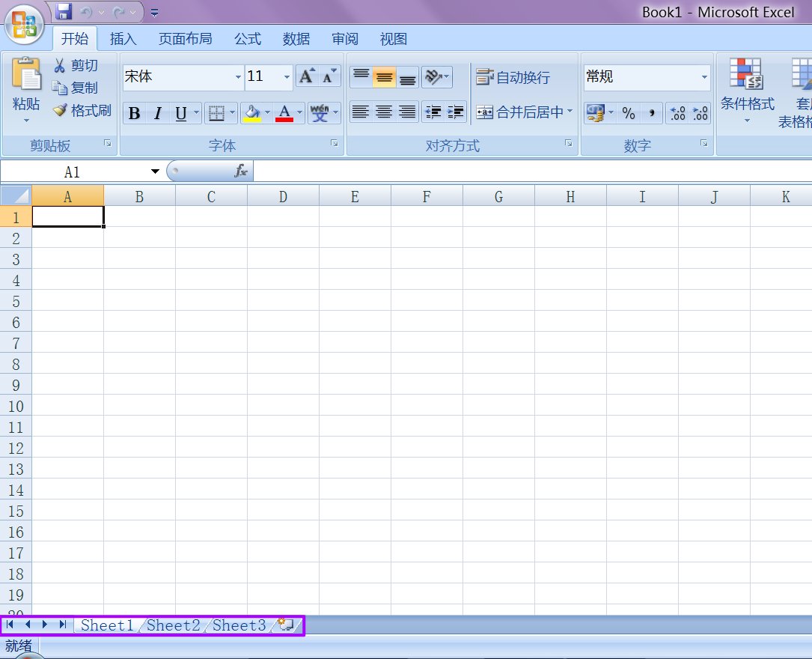The height and width of the screenshot is (659, 812).
Task: Click the fx insert function button
Action: pyautogui.click(x=241, y=171)
